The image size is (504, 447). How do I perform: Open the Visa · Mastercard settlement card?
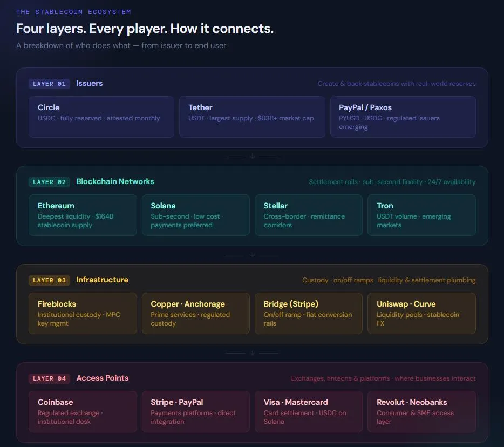click(308, 411)
